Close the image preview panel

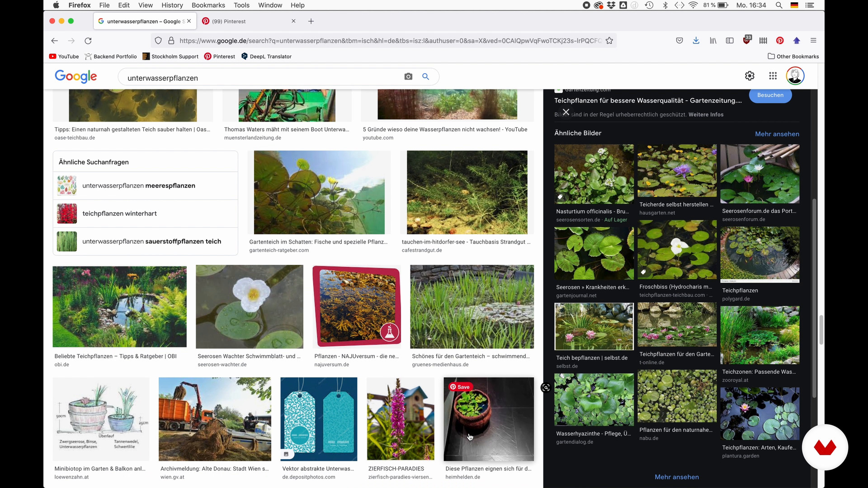click(x=566, y=112)
